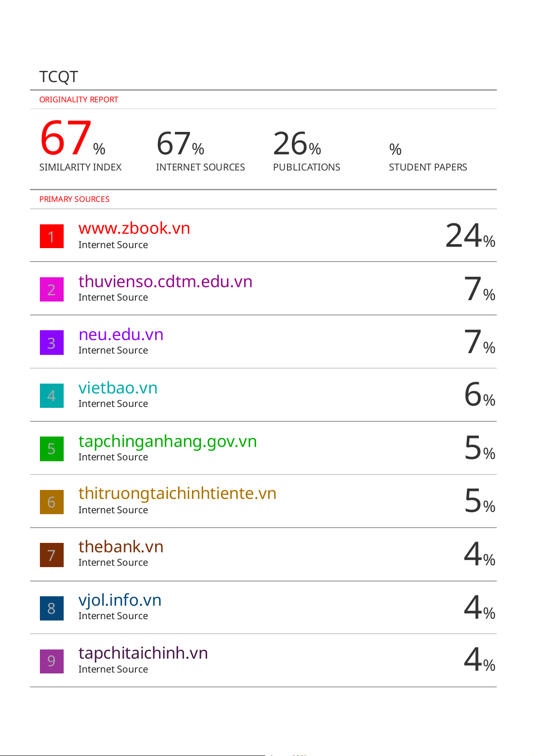Visit the tapchitaichinh.vn source link
This screenshot has width=534, height=756.
tap(143, 653)
